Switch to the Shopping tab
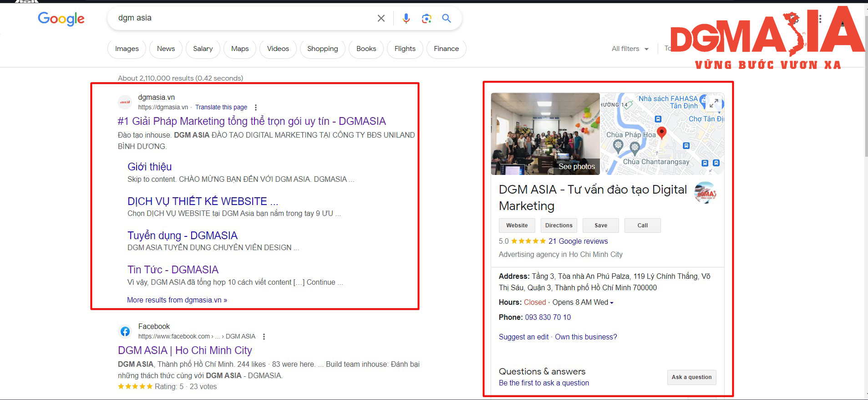868x400 pixels. (x=322, y=49)
